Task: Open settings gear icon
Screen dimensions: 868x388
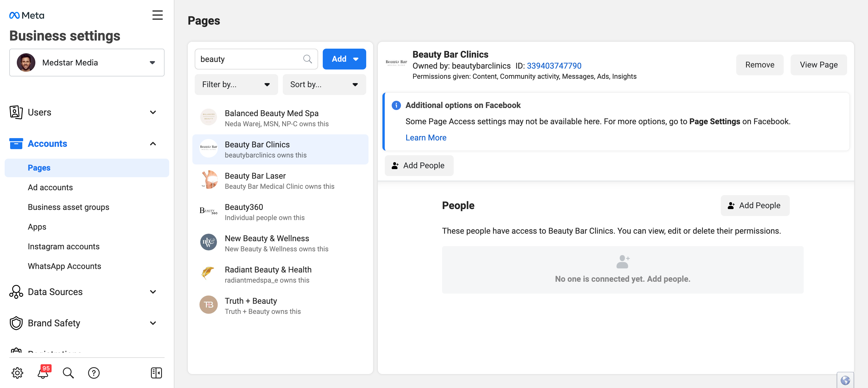Action: click(x=17, y=372)
